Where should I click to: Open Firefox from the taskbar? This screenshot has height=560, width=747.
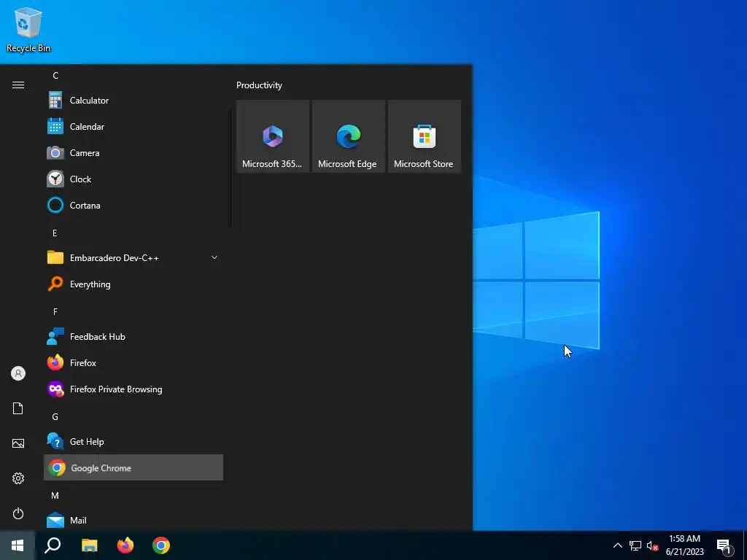125,545
